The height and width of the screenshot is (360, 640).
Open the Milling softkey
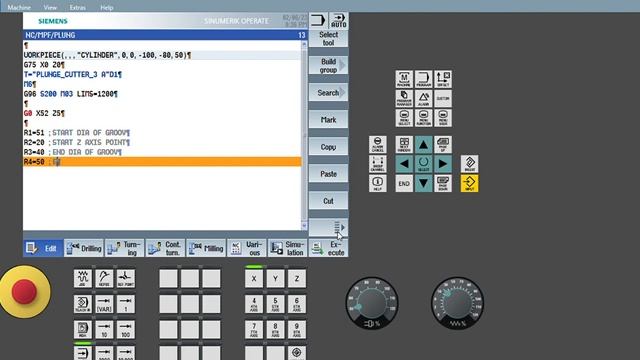[207, 248]
